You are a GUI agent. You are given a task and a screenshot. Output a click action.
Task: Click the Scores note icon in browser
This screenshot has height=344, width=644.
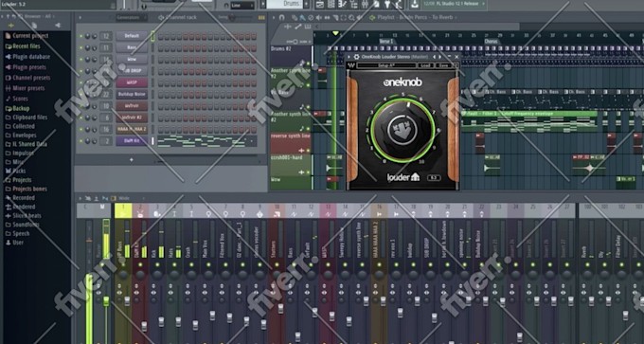pyautogui.click(x=8, y=99)
